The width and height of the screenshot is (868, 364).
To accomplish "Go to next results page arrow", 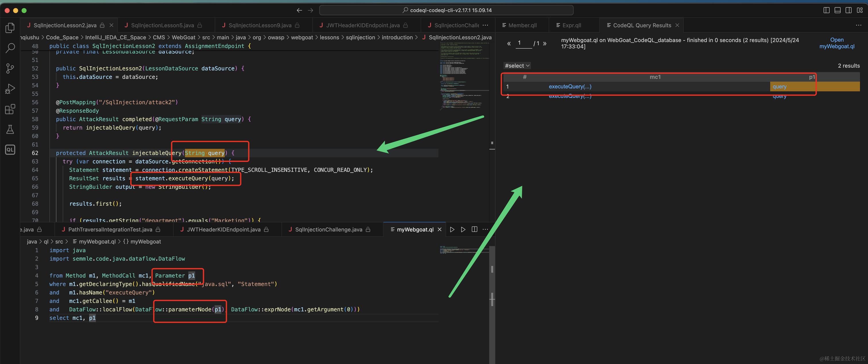I will 545,43.
